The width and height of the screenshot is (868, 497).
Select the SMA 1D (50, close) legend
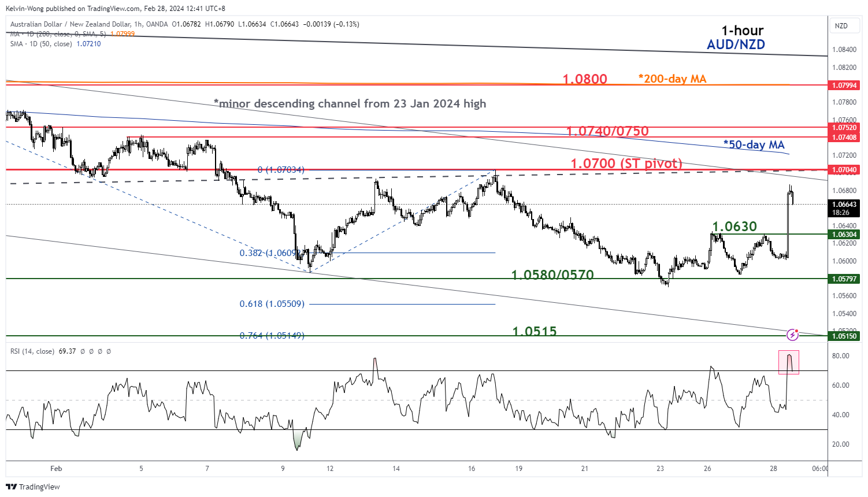pyautogui.click(x=55, y=44)
